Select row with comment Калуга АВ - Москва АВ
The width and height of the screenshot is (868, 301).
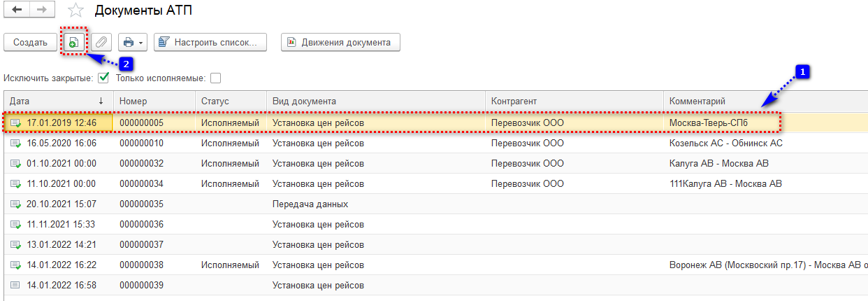(718, 164)
